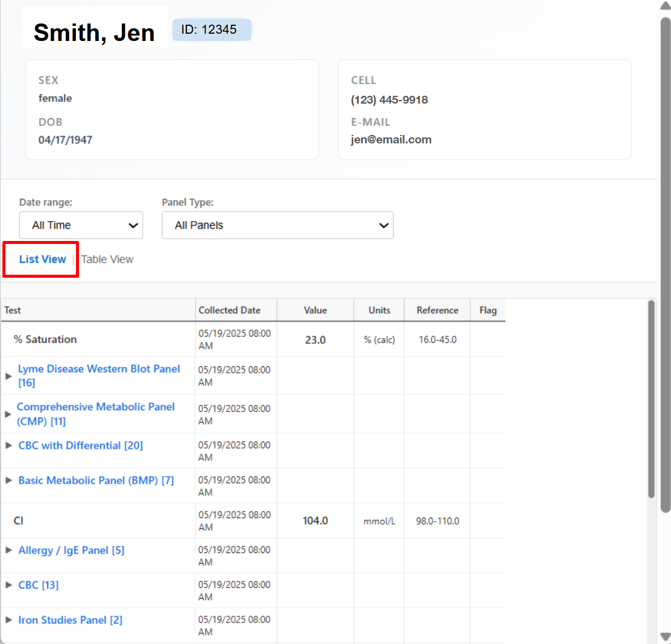Expand the Lyme Disease Western Blot Panel triangle
Screen dimensions: 671x644
8,376
